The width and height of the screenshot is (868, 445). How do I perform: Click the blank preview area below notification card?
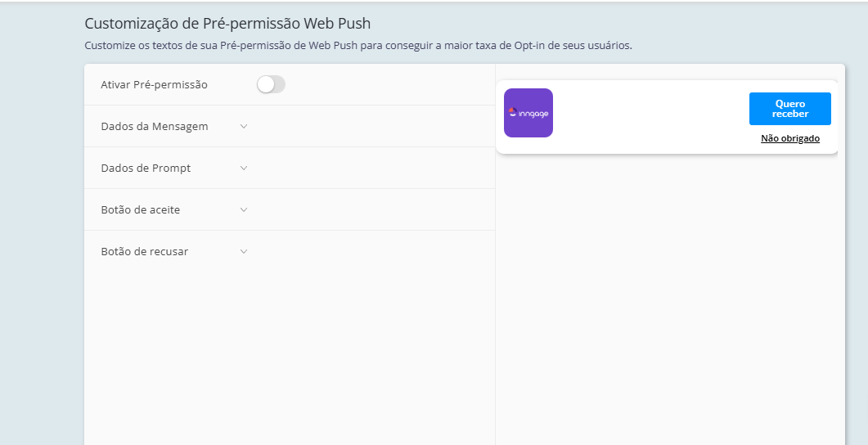click(669, 294)
